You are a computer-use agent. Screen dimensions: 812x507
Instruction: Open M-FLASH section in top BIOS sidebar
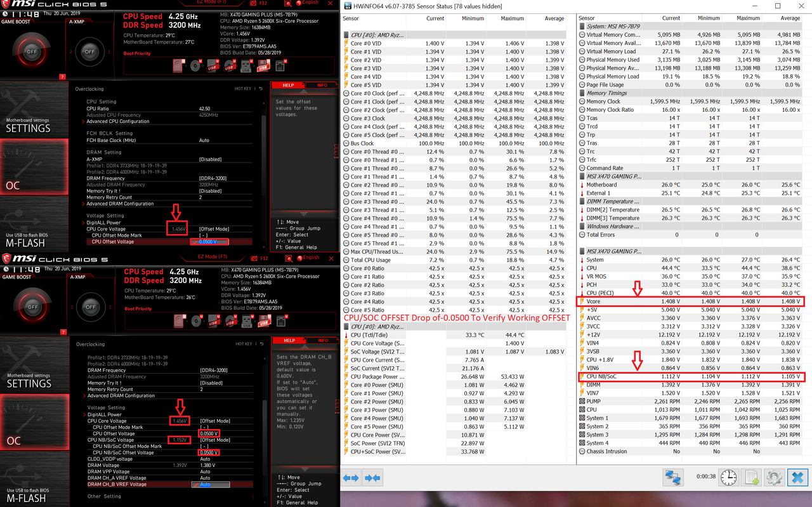(34, 224)
